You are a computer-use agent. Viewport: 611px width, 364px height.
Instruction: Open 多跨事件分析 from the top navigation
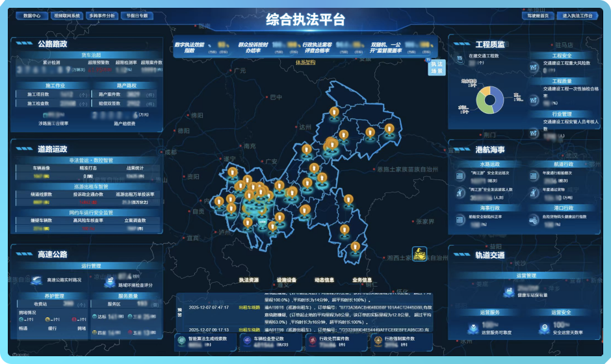[x=103, y=15]
